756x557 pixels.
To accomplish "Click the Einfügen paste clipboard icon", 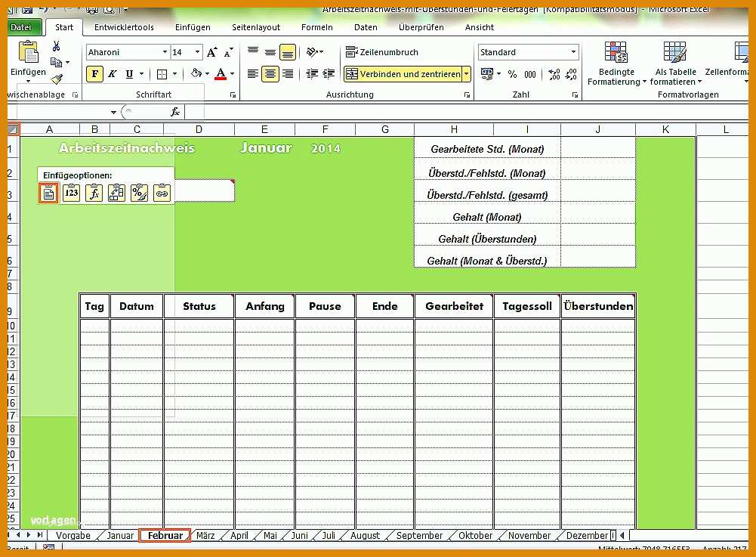I will 28,53.
